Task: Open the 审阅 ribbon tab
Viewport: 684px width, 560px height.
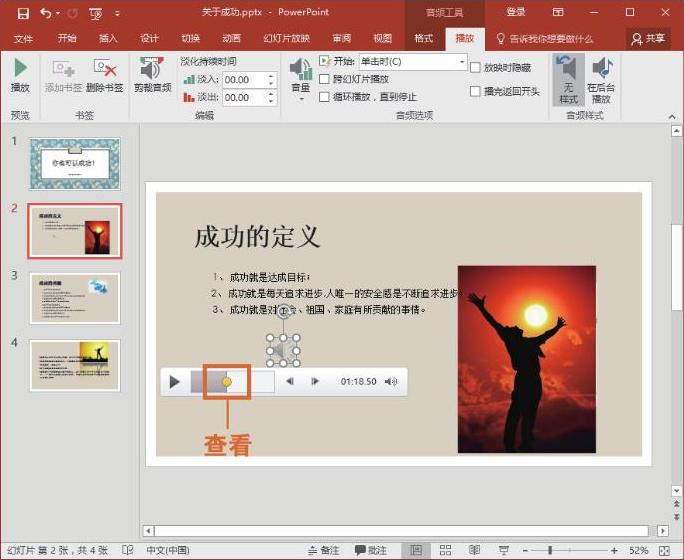Action: [x=341, y=38]
